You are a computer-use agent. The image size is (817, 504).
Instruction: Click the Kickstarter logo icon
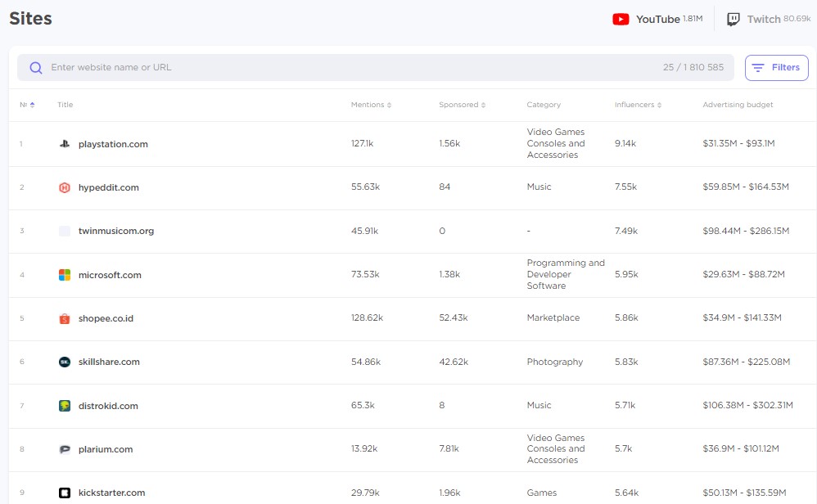65,493
